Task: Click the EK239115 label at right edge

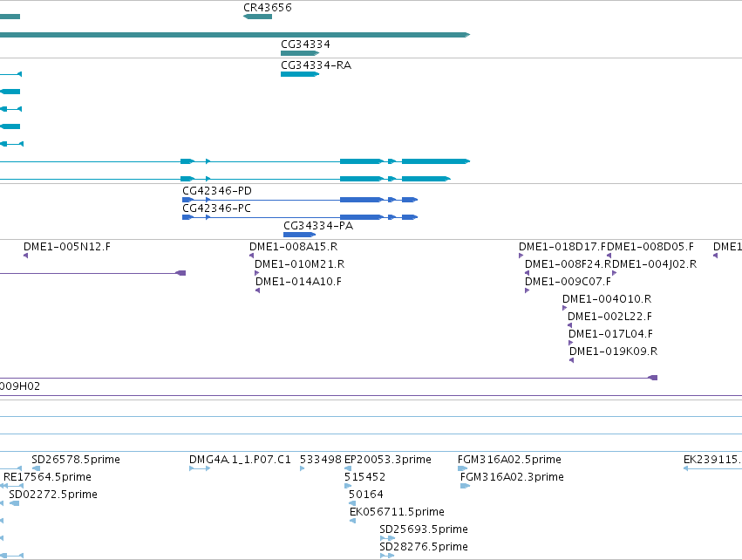Action: coord(712,460)
